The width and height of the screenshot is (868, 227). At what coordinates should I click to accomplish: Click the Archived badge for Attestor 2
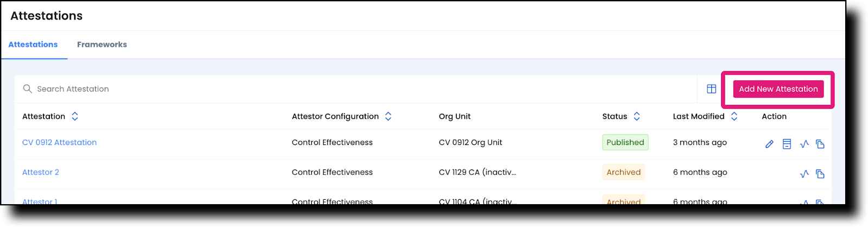[x=623, y=172]
